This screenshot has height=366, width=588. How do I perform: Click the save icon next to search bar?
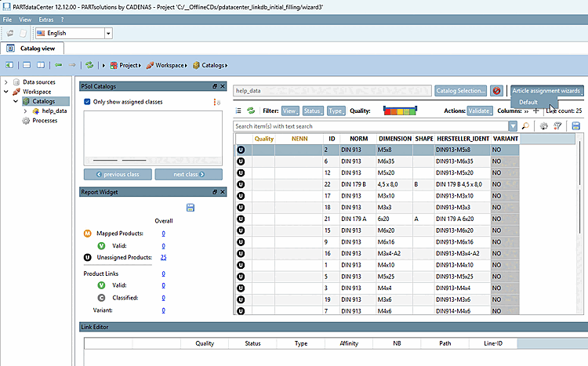click(576, 126)
